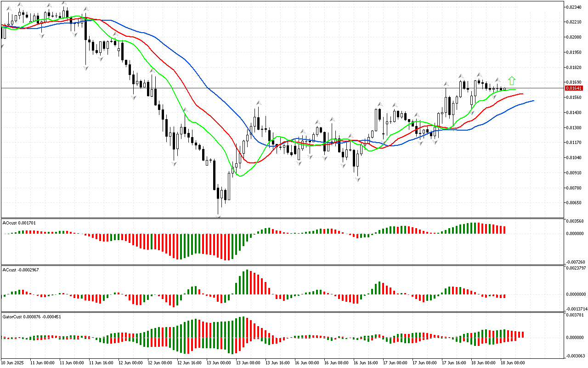Click the green up arrow signal on chart
The image size is (588, 368).
(x=512, y=81)
